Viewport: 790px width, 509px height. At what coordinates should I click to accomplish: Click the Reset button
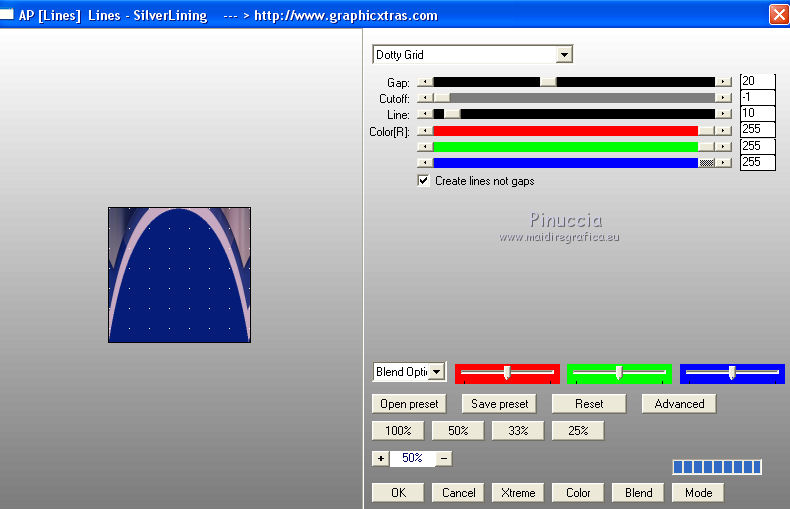coord(589,404)
